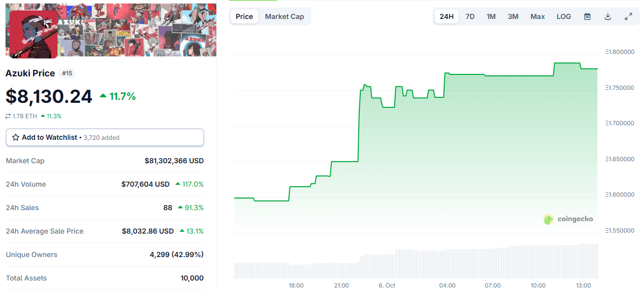Switch chart range to 7D

tap(470, 16)
